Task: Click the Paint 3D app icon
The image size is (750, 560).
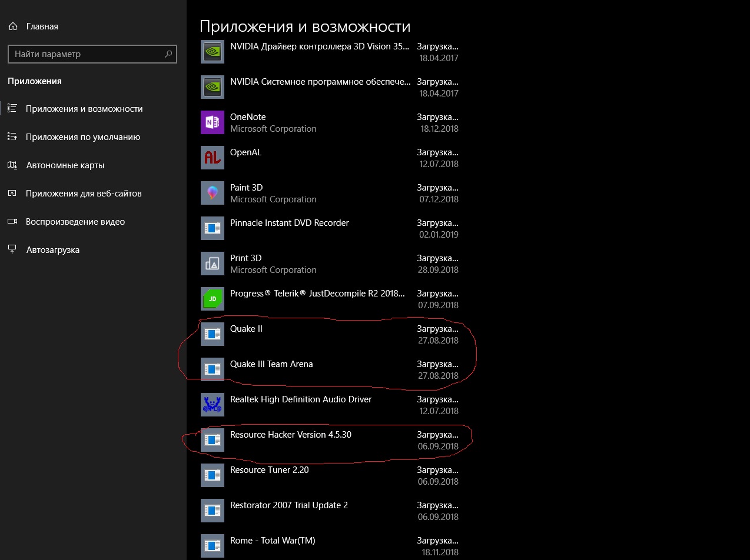Action: click(x=213, y=193)
